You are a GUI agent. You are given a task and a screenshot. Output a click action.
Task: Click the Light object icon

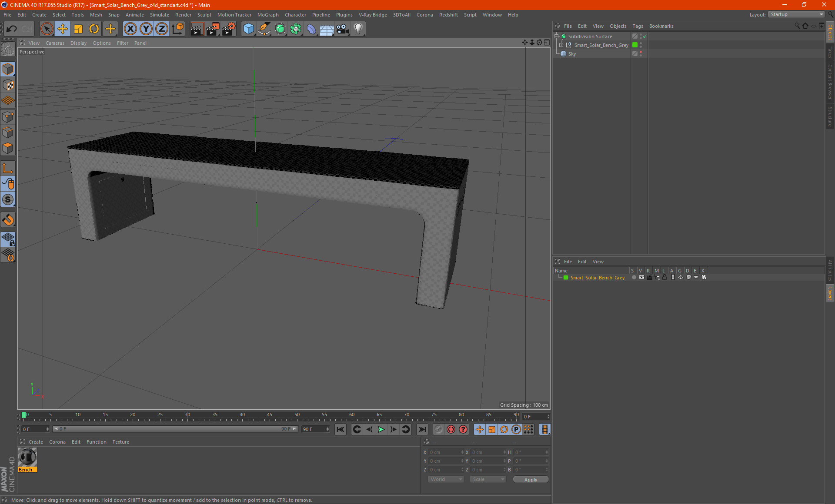(358, 29)
